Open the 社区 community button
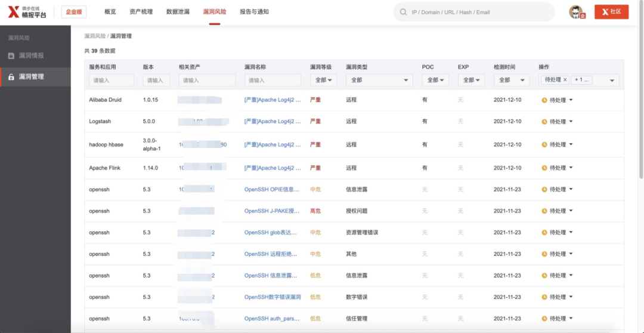 click(611, 12)
